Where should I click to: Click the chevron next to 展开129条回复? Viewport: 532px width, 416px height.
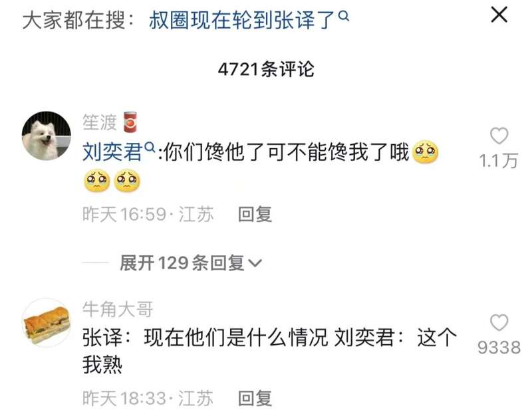(255, 263)
